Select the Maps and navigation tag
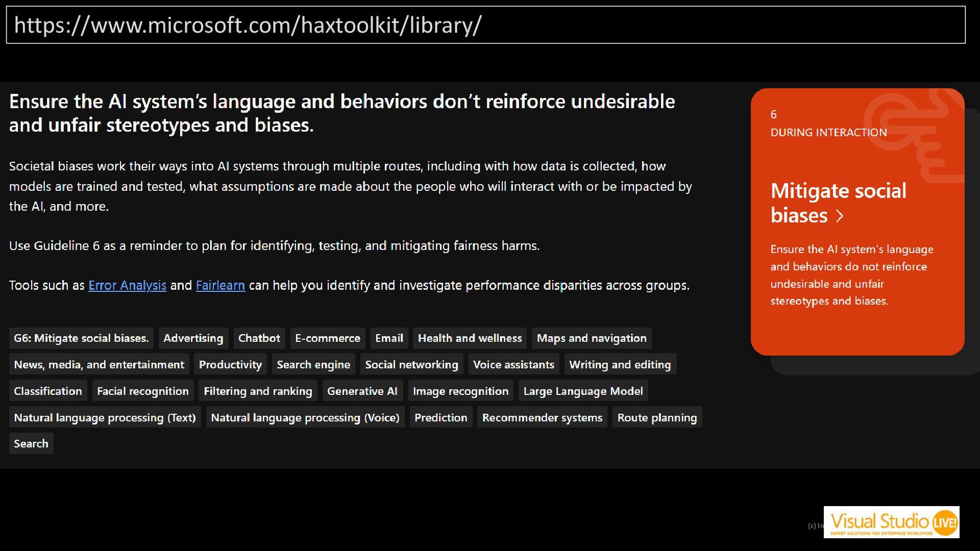This screenshot has width=980, height=551. click(592, 338)
